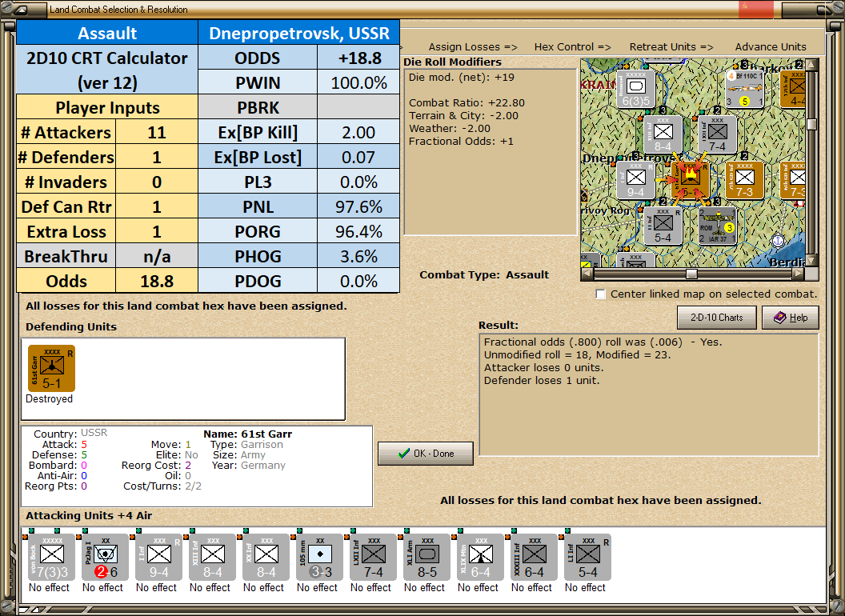The height and width of the screenshot is (616, 845).
Task: Click the orange Soviet 7-3 counter on map
Action: (745, 179)
